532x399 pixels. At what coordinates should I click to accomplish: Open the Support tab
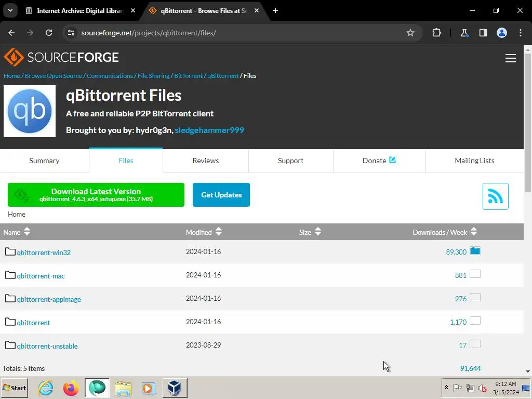tap(290, 161)
